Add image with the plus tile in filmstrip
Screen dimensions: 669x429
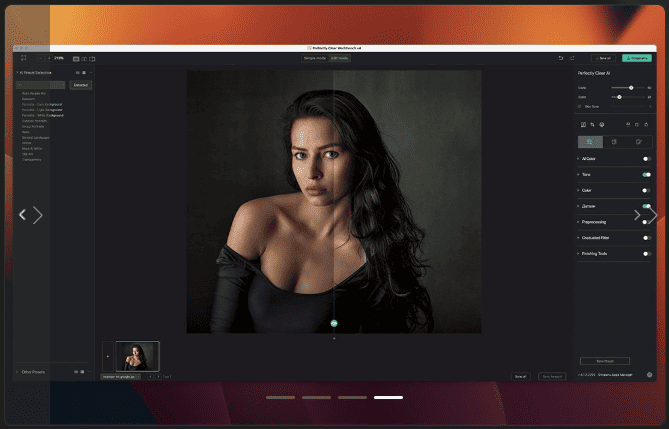(108, 356)
